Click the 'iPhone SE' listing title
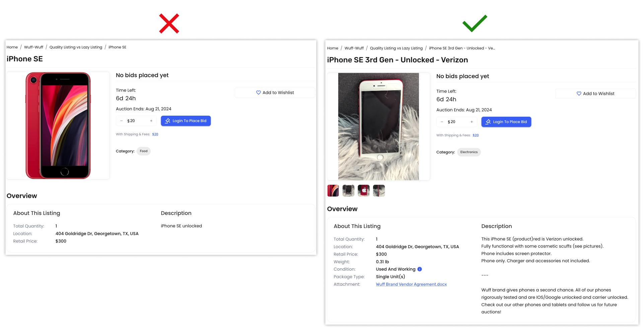644x333 pixels. [25, 59]
